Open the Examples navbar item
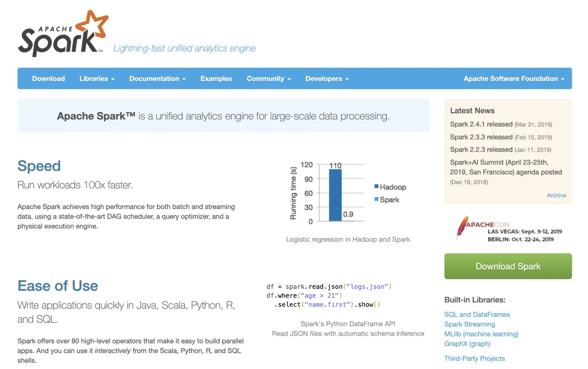The image size is (588, 369). point(216,79)
